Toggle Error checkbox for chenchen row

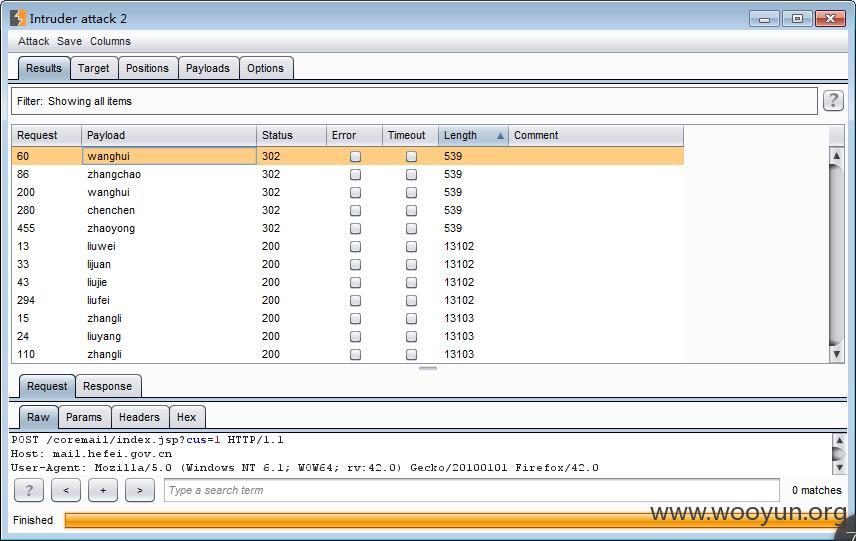(355, 211)
